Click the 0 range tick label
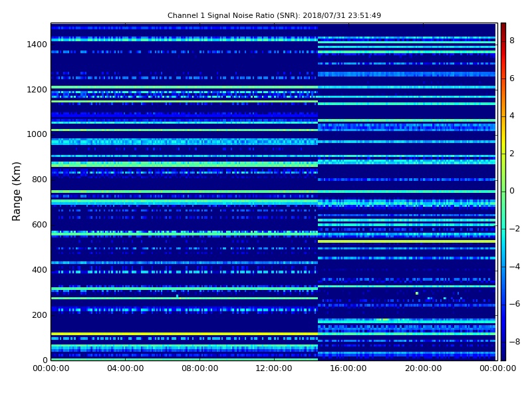 (45, 360)
